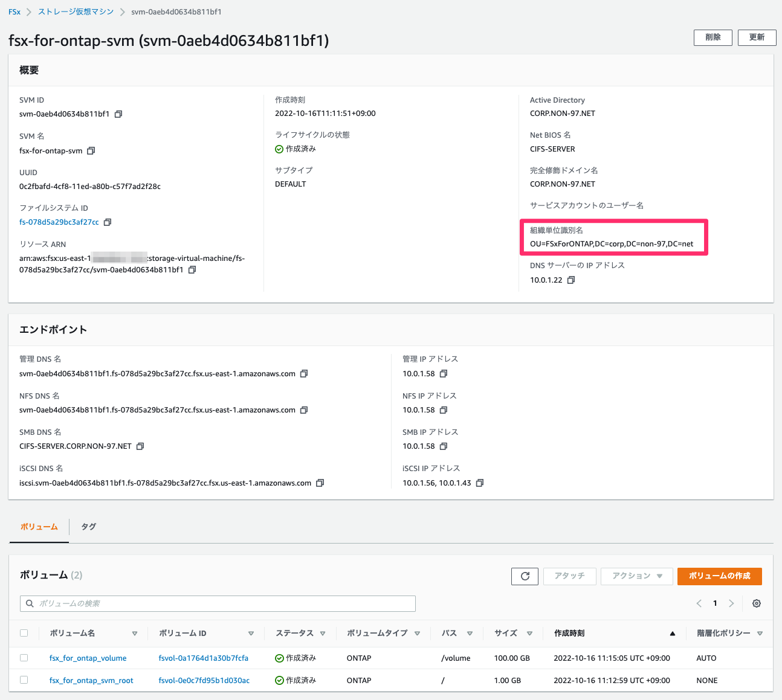Copy the DNS サーバーの IP アドレス

[x=570, y=280]
